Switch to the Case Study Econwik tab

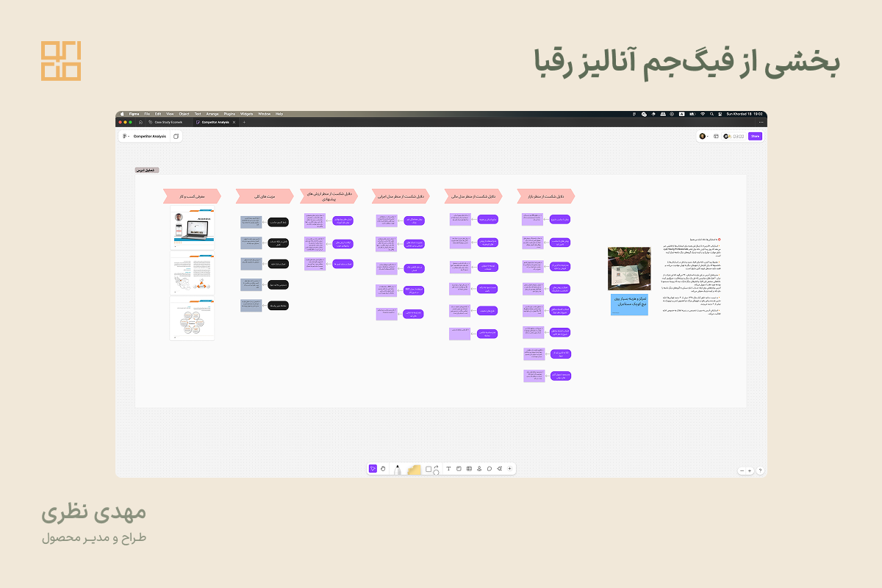(169, 123)
